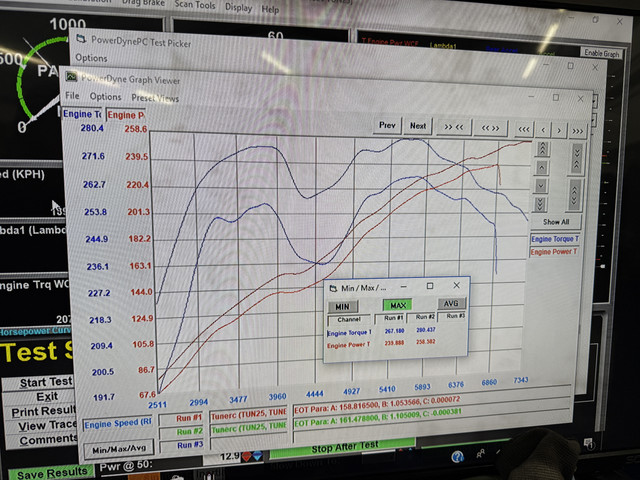Open the Help menu in main window
The image size is (640, 480).
coord(270,9)
